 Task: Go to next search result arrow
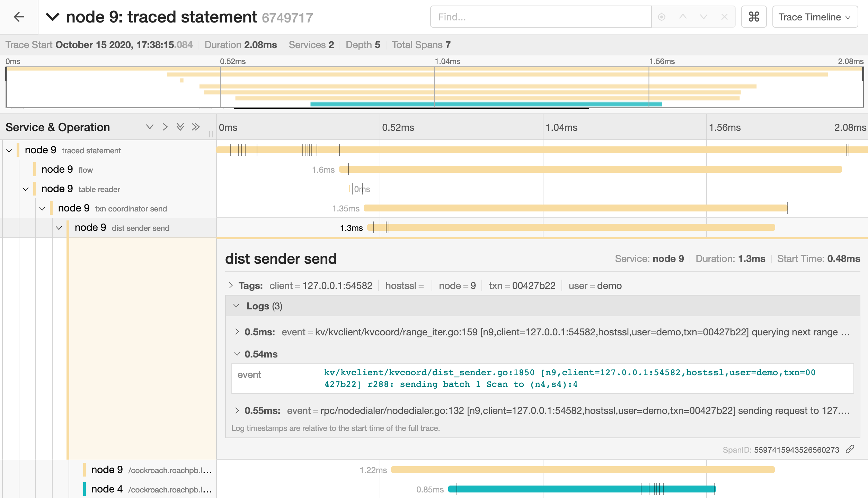(x=703, y=17)
